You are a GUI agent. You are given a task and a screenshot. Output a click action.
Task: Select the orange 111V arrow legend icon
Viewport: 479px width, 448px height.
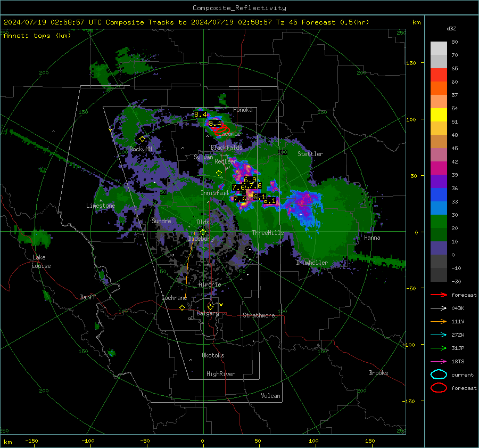click(439, 321)
